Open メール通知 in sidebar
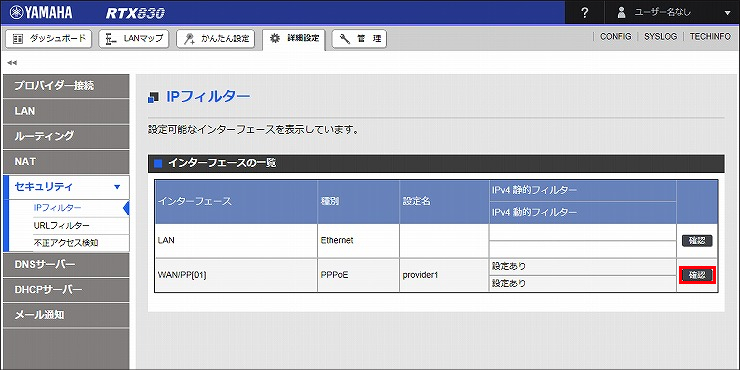The width and height of the screenshot is (740, 370). [x=66, y=315]
